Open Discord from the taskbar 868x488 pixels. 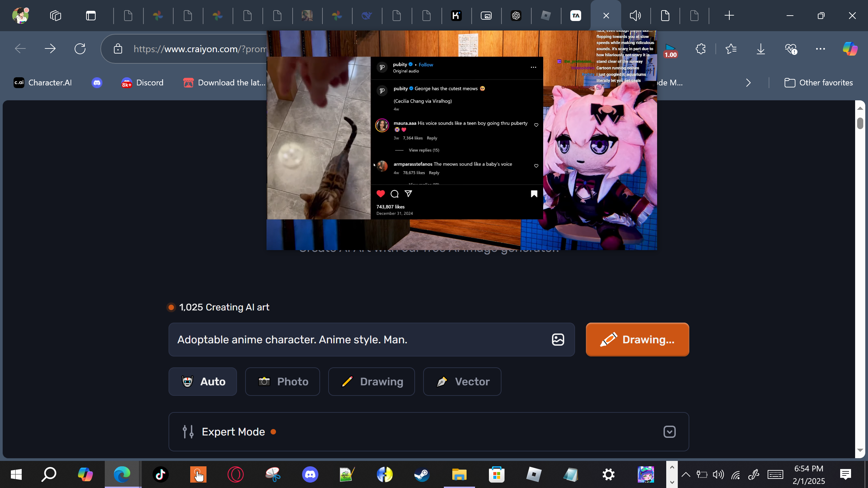(310, 474)
